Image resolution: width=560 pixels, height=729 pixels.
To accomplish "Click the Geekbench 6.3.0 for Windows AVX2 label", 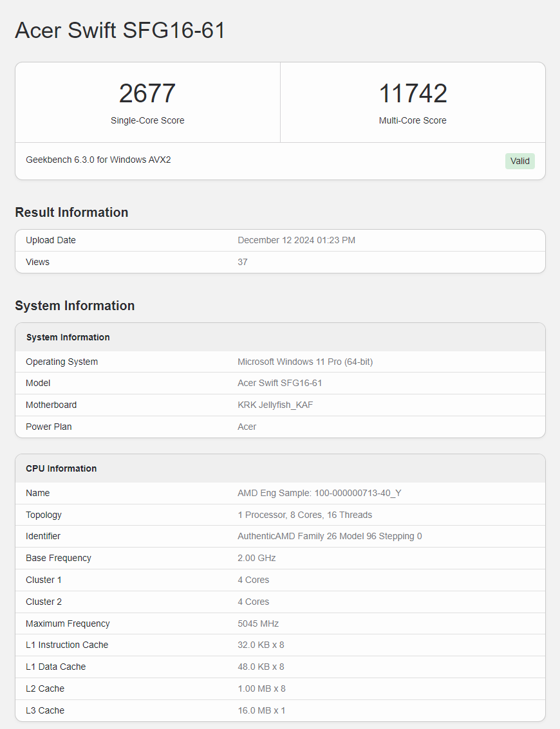I will 98,160.
